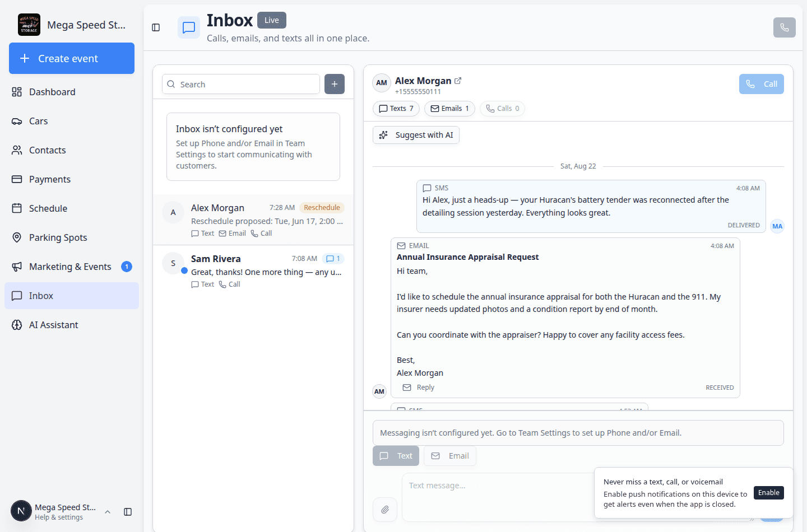Navigate to Parking Spots
The width and height of the screenshot is (807, 532).
72,237
